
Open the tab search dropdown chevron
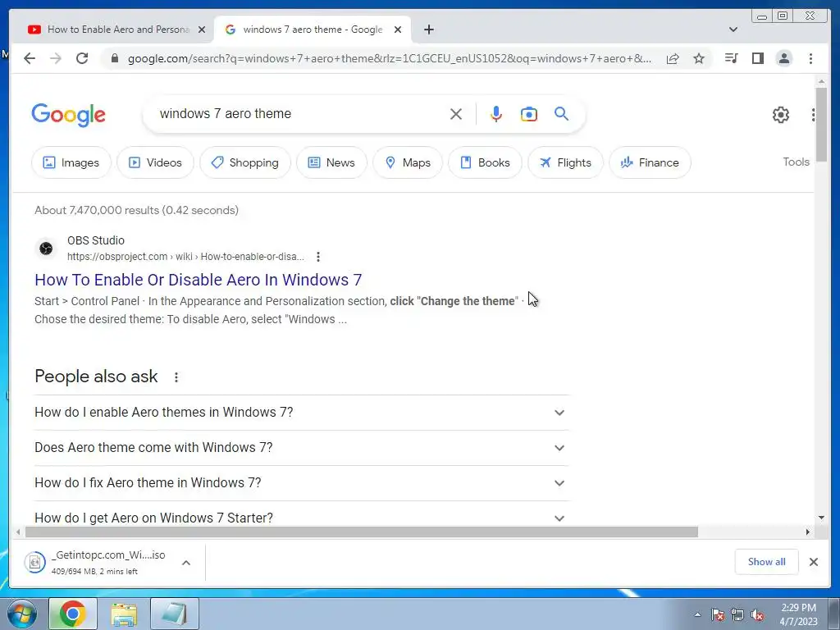click(x=733, y=30)
